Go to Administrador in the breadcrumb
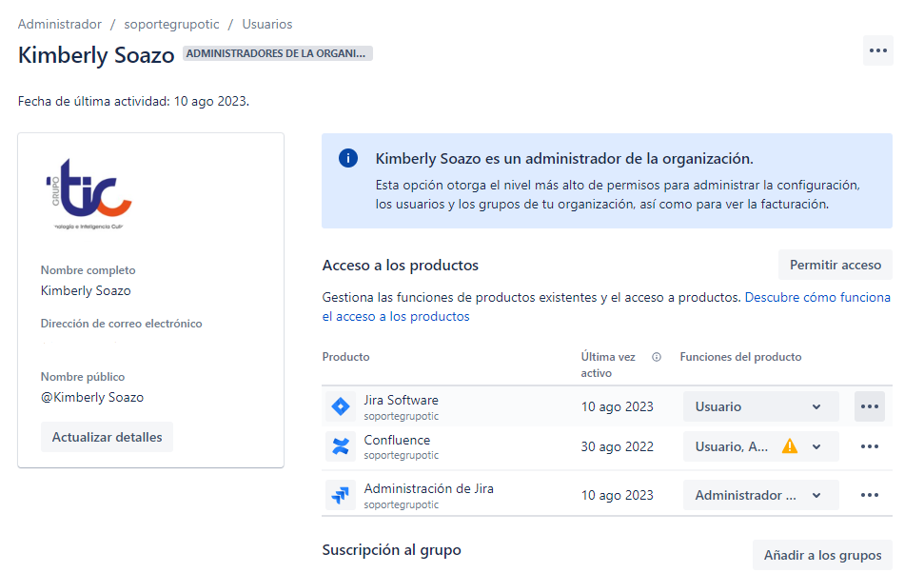This screenshot has height=573, width=924. point(60,24)
